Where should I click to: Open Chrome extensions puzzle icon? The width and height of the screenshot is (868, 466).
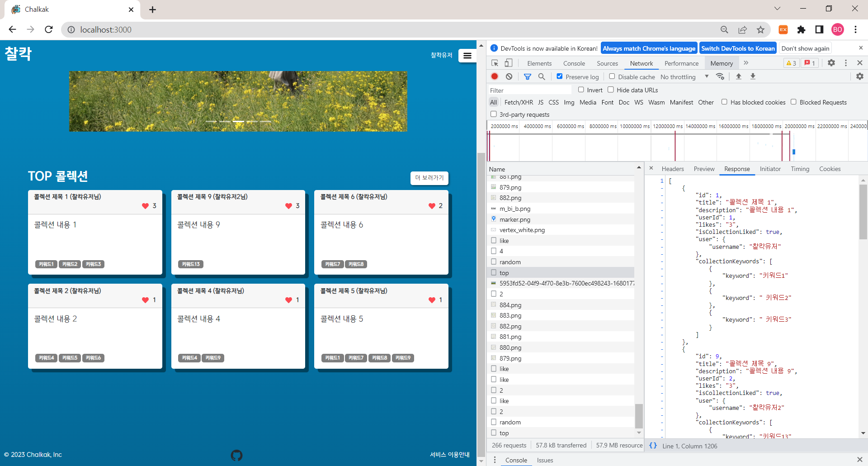[801, 29]
